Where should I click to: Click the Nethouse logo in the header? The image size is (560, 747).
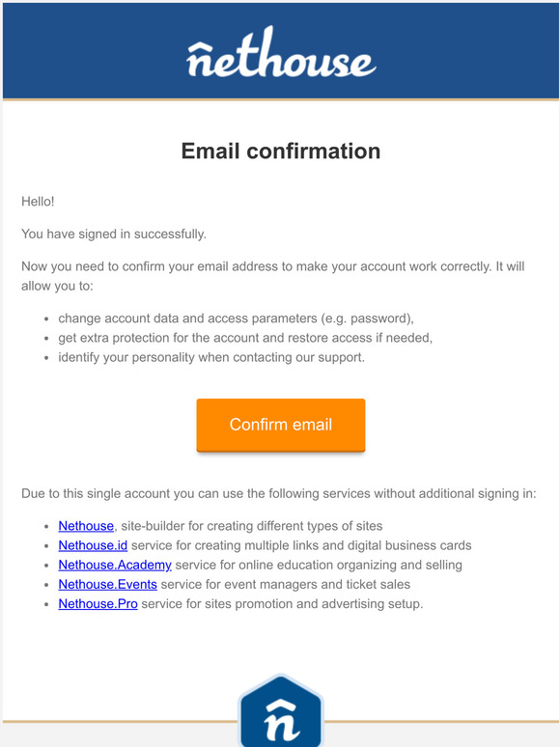pyautogui.click(x=281, y=52)
